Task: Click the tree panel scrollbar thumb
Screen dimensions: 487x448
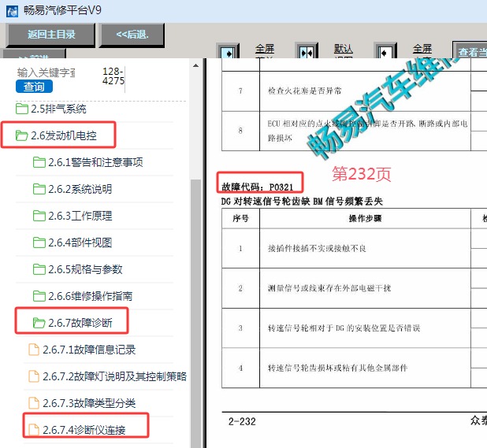Action: pyautogui.click(x=195, y=313)
